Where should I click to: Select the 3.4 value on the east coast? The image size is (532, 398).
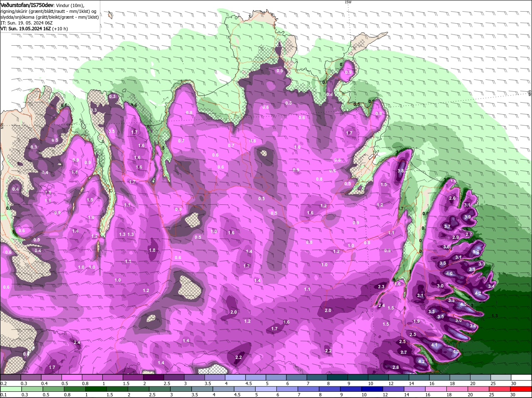[491, 286]
